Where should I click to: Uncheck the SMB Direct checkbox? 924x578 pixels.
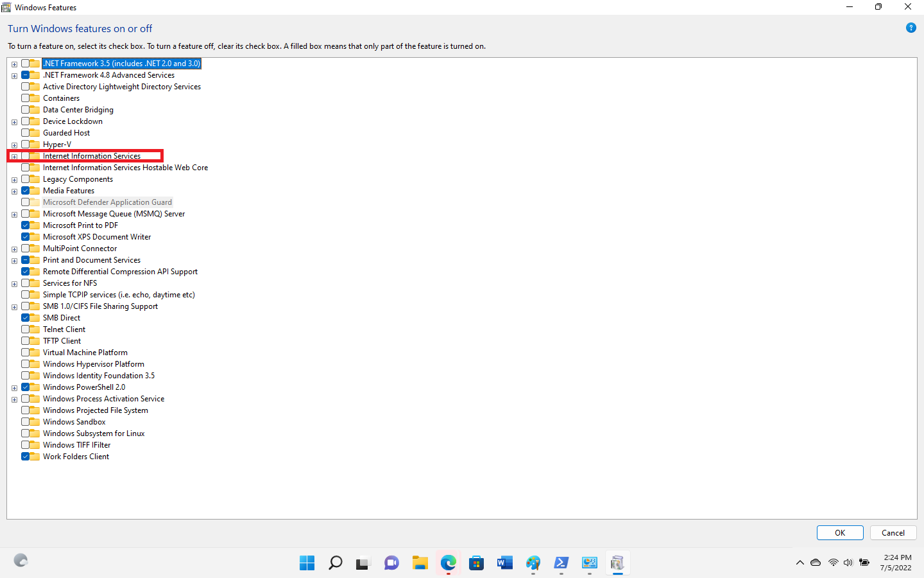click(x=25, y=318)
